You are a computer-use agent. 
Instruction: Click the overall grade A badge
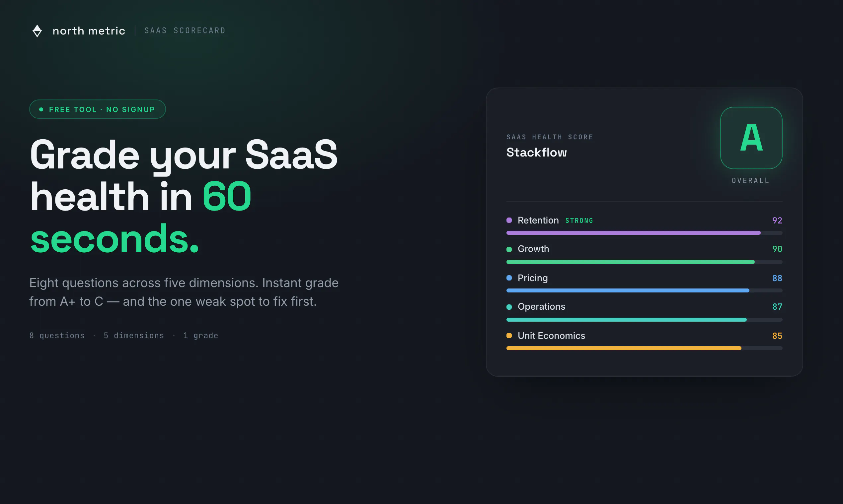tap(751, 138)
